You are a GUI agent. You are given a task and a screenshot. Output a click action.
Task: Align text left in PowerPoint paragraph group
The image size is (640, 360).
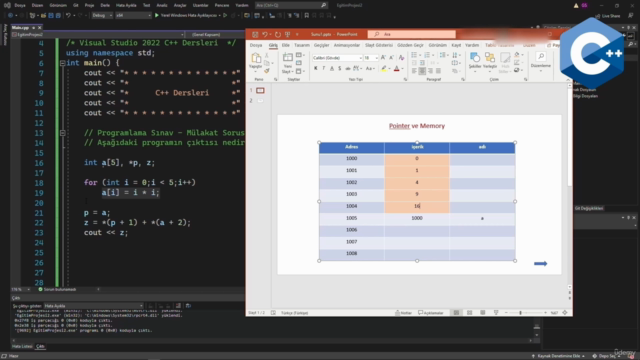click(x=414, y=71)
